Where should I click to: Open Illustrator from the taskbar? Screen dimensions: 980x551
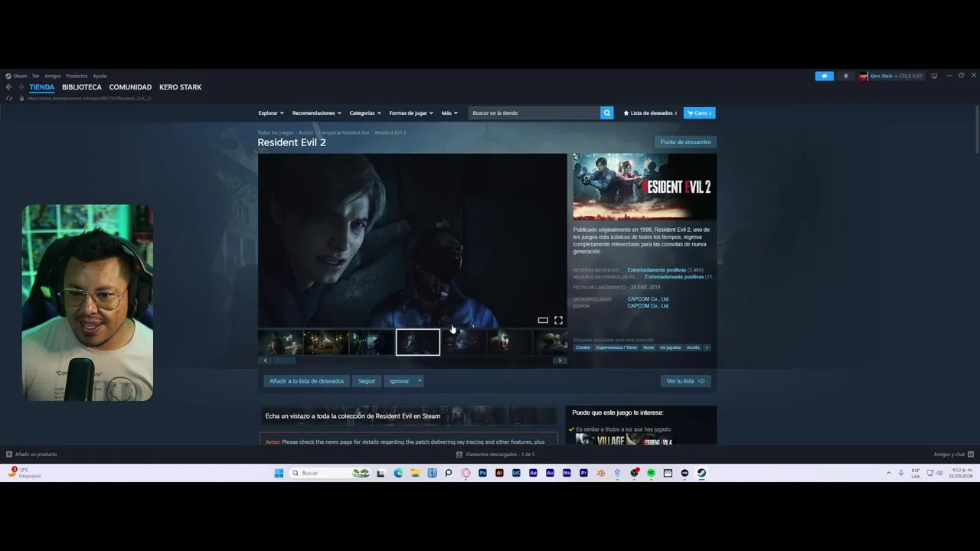point(499,473)
